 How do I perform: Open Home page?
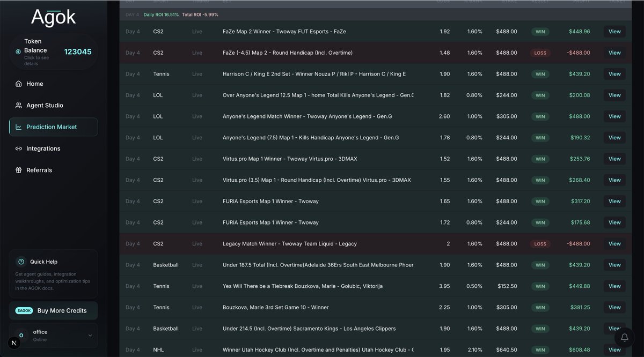click(x=54, y=84)
